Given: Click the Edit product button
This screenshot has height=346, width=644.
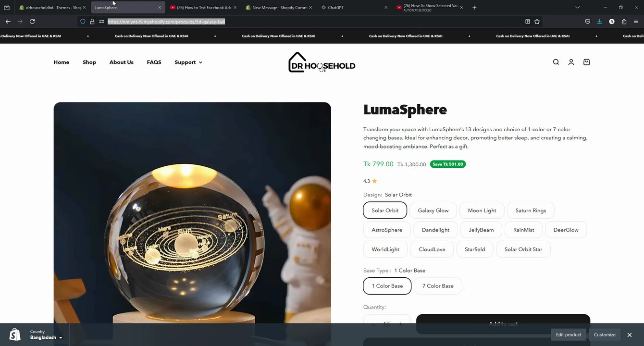Looking at the screenshot, I should (569, 334).
